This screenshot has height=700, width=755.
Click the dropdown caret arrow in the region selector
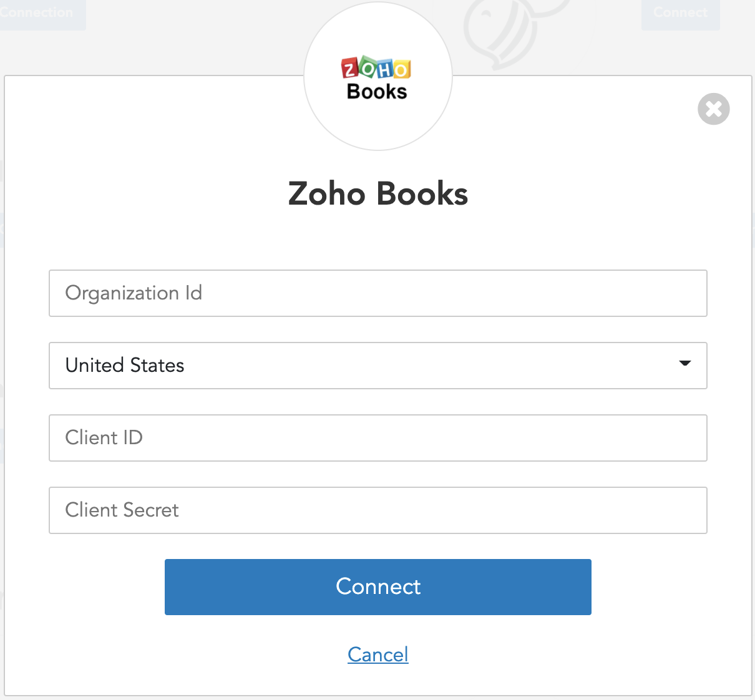click(684, 363)
